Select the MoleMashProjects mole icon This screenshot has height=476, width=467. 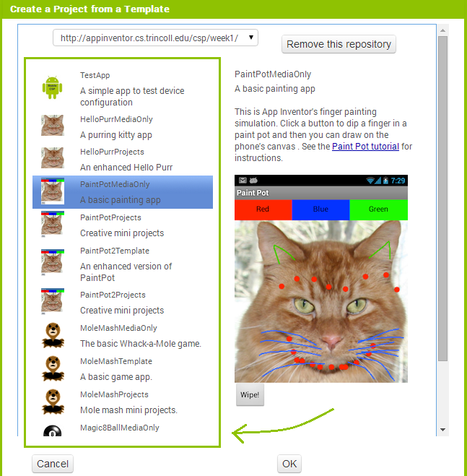pos(53,402)
